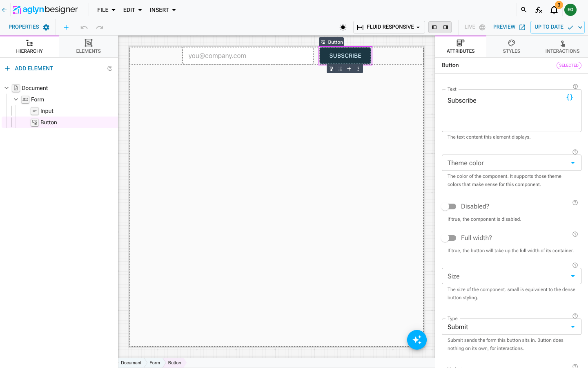Click the plus icon in the top toolbar

click(x=66, y=27)
